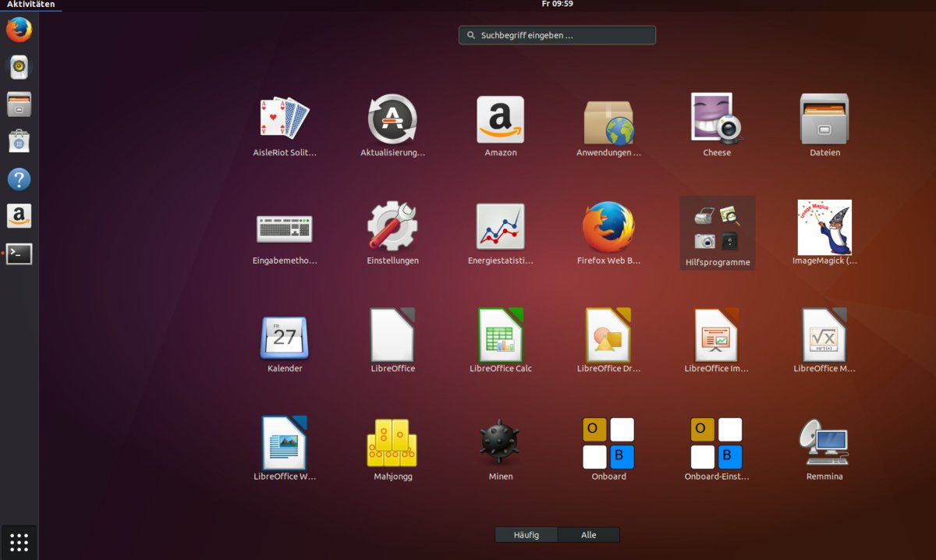Launch ImageMagick app

point(824,232)
